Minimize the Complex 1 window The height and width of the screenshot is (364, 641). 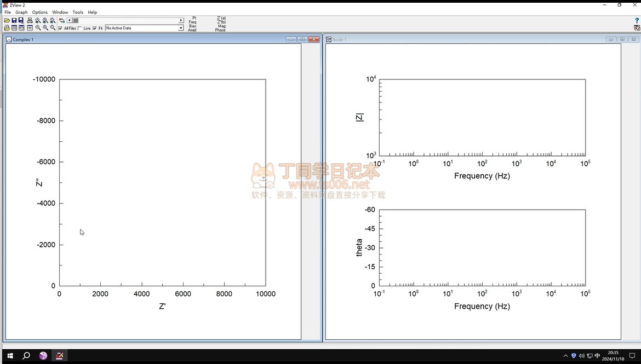tap(291, 39)
